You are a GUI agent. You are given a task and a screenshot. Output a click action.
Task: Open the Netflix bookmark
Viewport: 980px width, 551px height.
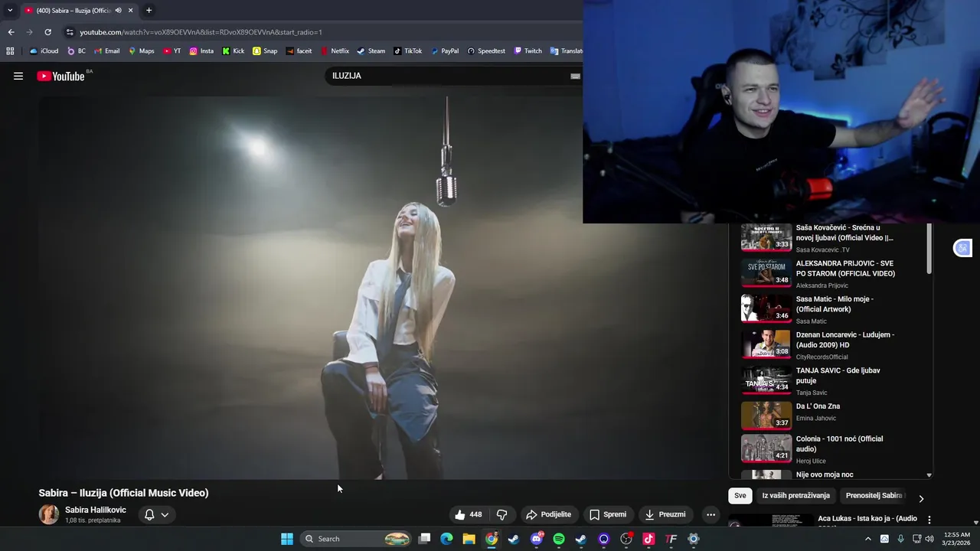(335, 51)
